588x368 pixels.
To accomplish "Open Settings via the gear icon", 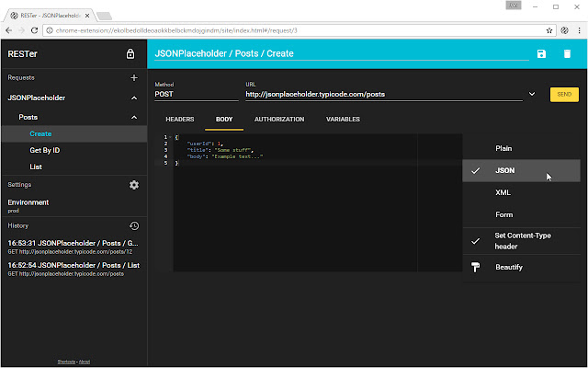I will coord(134,185).
